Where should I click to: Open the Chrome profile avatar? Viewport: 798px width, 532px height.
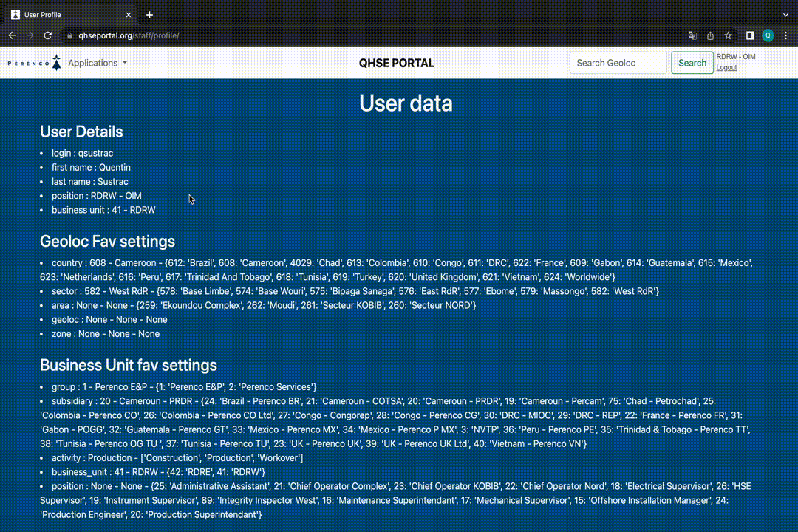(x=768, y=35)
